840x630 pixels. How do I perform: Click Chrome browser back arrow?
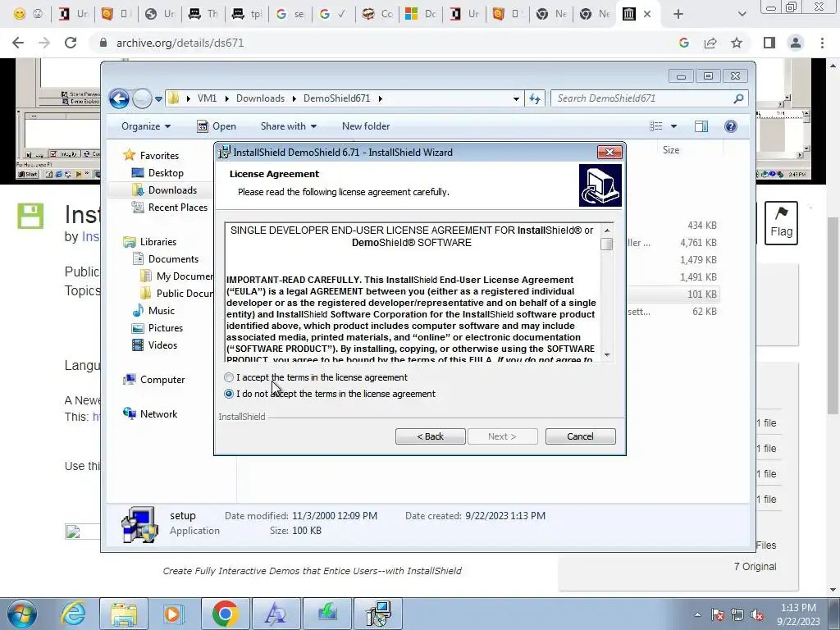[x=18, y=43]
